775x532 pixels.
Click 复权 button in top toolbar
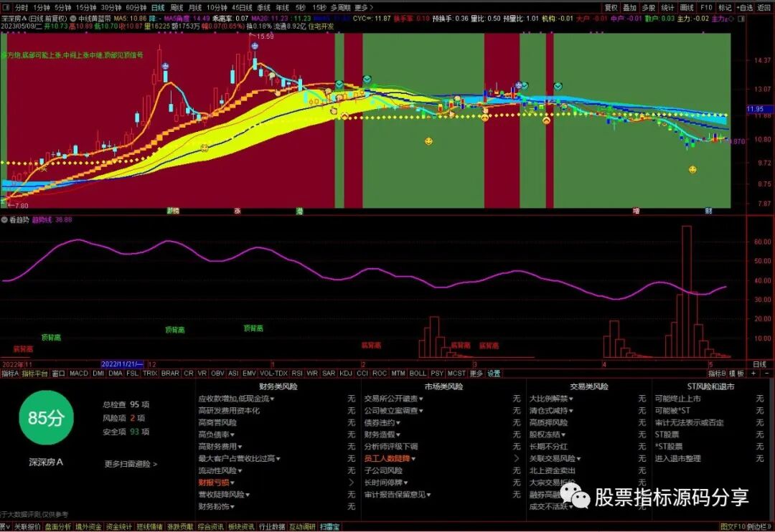pyautogui.click(x=611, y=8)
